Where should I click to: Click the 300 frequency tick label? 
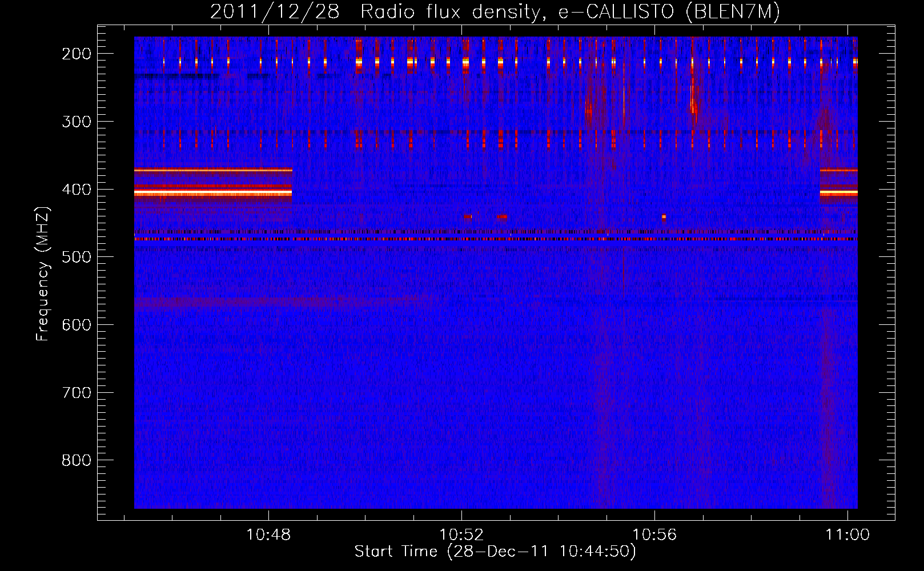click(77, 122)
